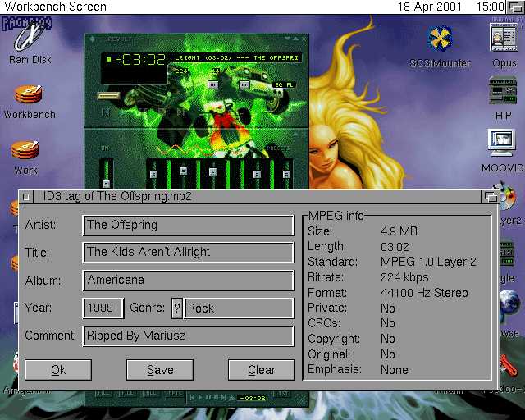Click the Artist field containing The Offspring
Viewport: 525px width, 420px height.
(189, 226)
